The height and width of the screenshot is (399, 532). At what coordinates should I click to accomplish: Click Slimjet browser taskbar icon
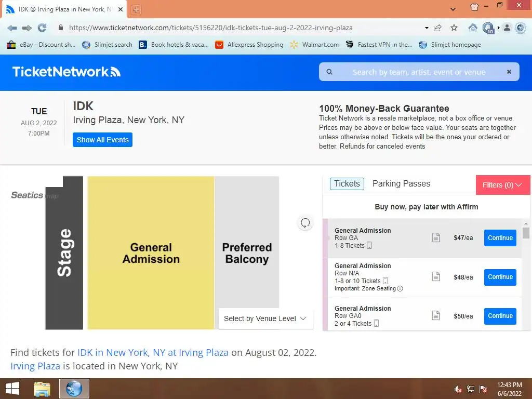(74, 389)
